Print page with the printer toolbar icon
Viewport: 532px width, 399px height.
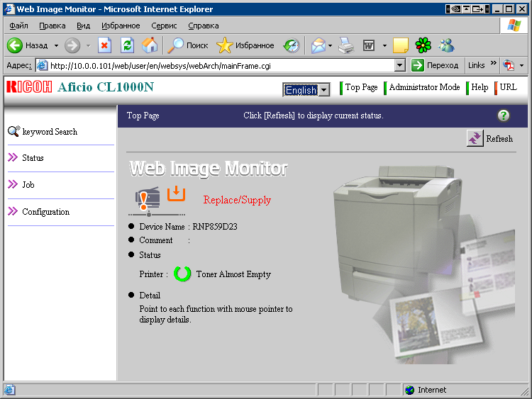[x=346, y=45]
